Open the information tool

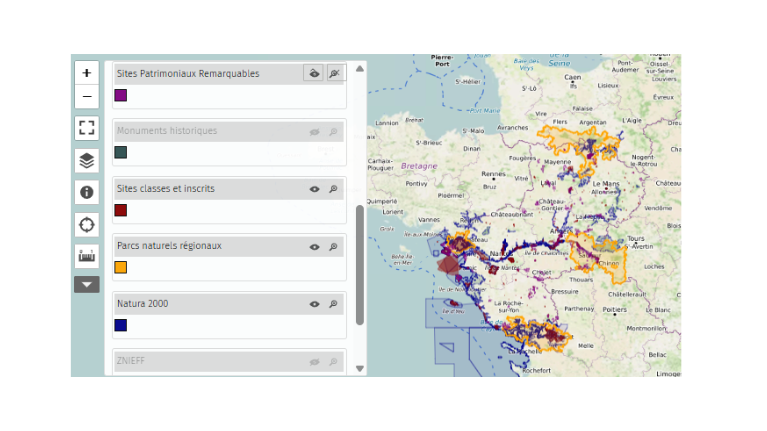pyautogui.click(x=87, y=192)
